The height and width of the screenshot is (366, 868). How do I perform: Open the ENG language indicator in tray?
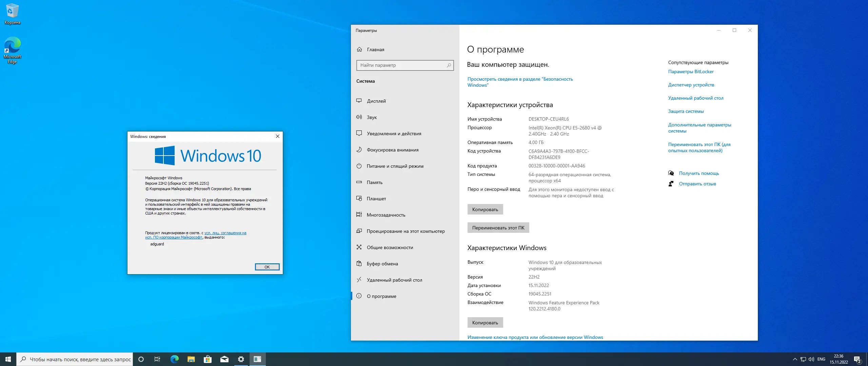(x=821, y=359)
